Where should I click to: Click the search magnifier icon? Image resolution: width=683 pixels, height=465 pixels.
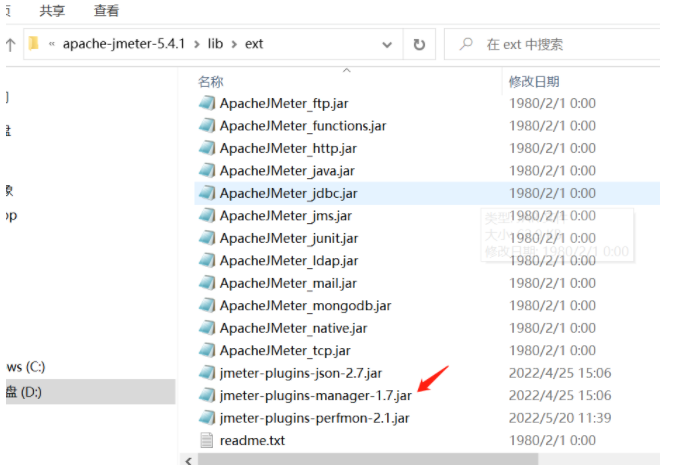(x=466, y=44)
